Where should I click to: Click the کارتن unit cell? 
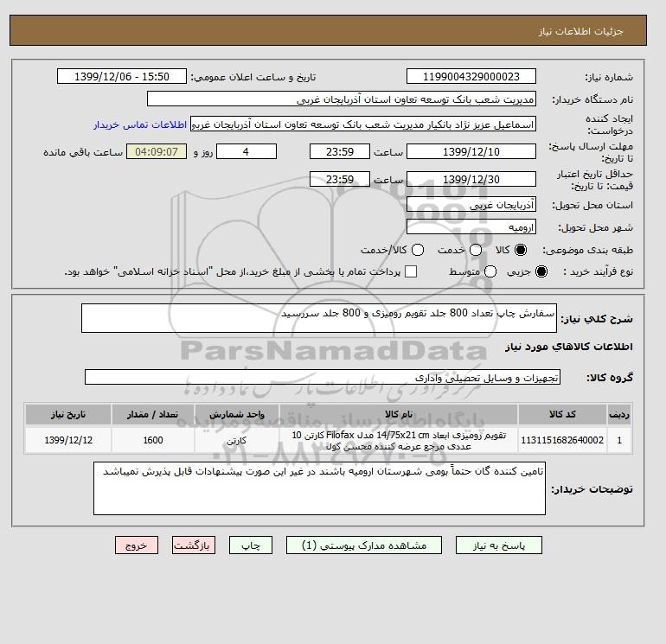(237, 440)
